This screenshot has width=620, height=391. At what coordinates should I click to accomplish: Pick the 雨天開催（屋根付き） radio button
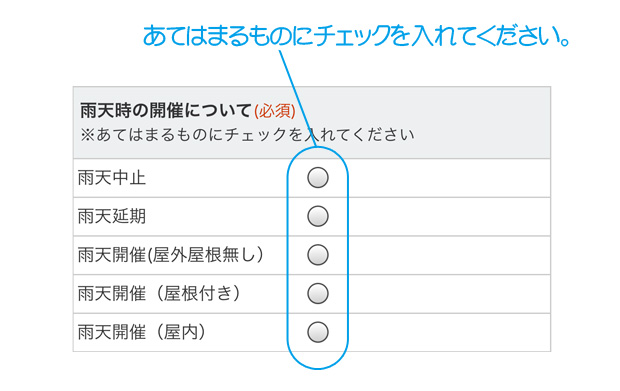pos(318,293)
